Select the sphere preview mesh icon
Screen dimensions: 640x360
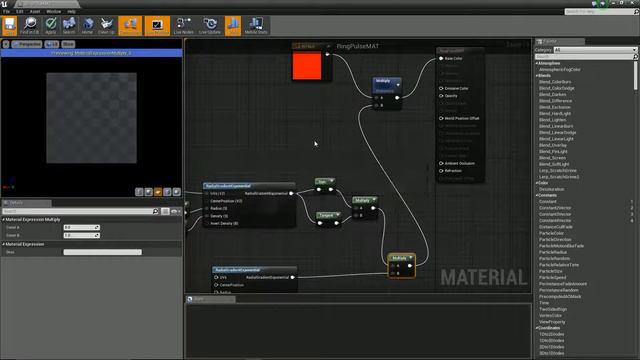pos(149,192)
